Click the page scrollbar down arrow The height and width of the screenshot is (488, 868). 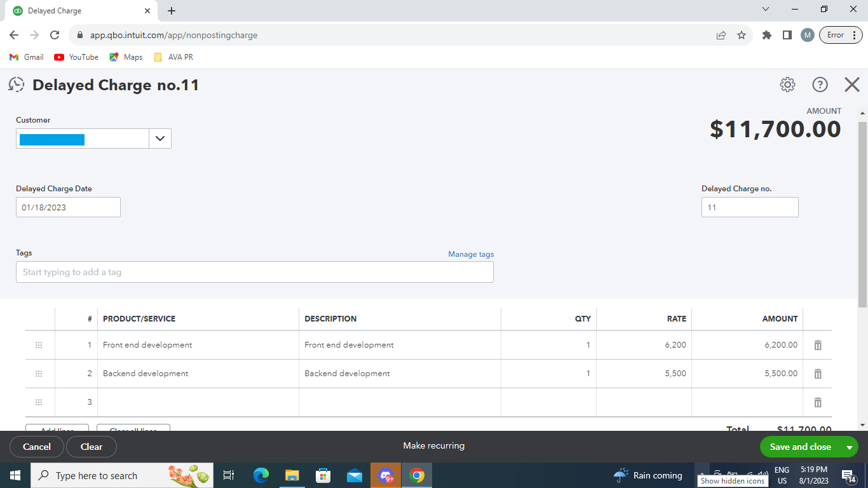(x=862, y=425)
